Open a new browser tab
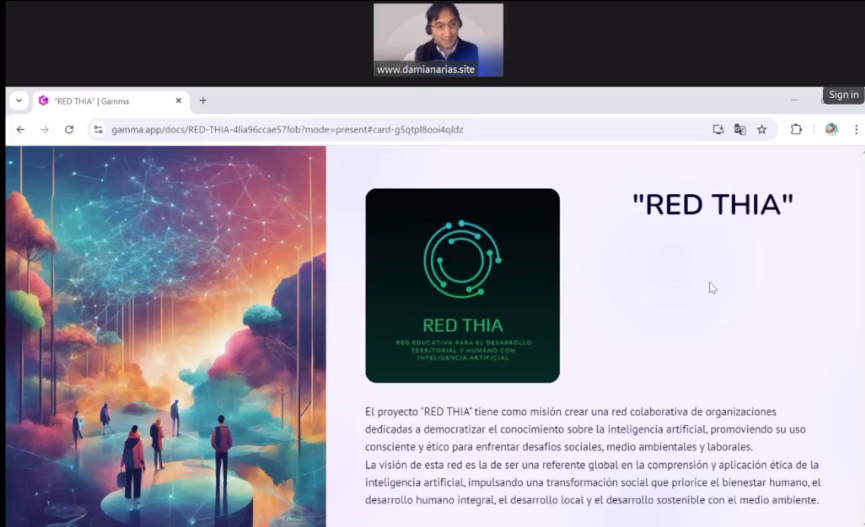 click(x=203, y=101)
